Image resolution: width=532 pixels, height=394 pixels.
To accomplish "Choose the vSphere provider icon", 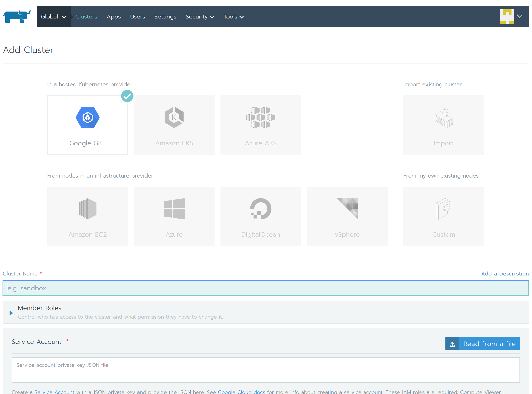I will click(x=347, y=209).
